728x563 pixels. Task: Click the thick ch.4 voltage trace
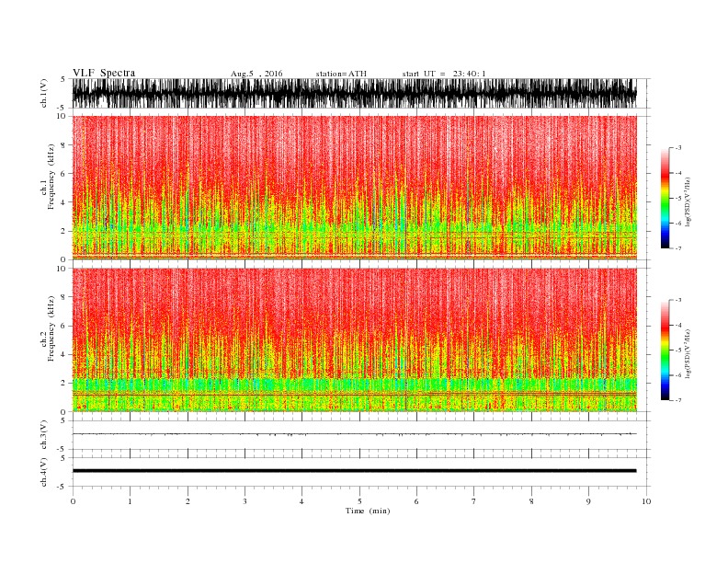click(354, 471)
